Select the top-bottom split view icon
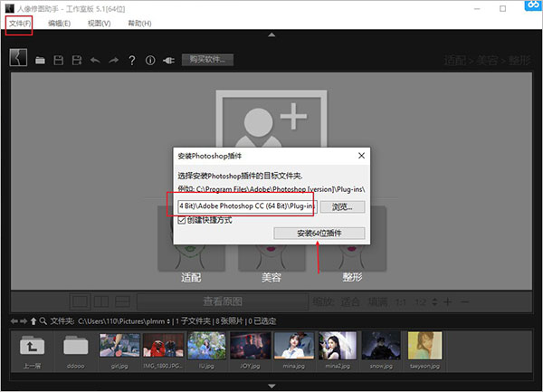543x392 pixels. pos(122,301)
